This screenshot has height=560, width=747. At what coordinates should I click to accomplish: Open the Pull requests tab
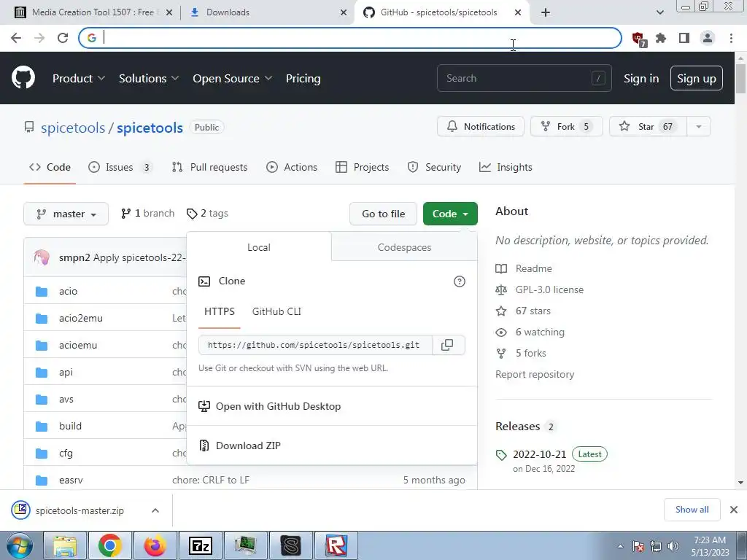click(x=209, y=167)
